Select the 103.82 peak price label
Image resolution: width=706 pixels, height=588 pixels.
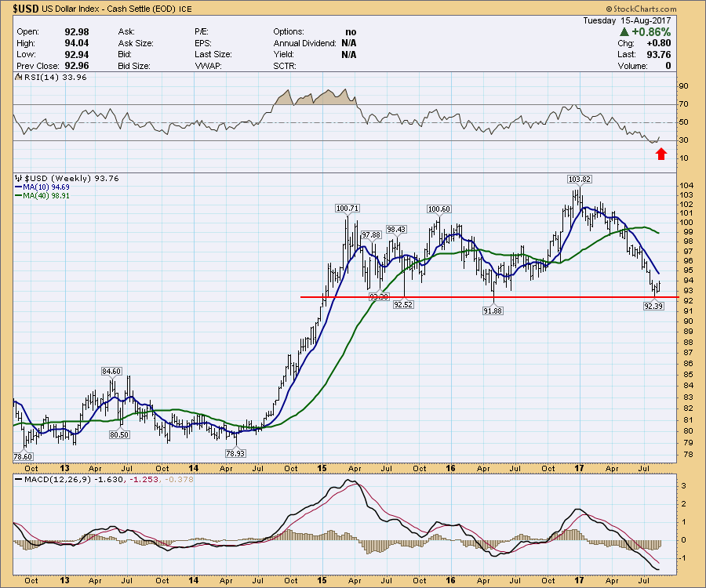pos(580,180)
